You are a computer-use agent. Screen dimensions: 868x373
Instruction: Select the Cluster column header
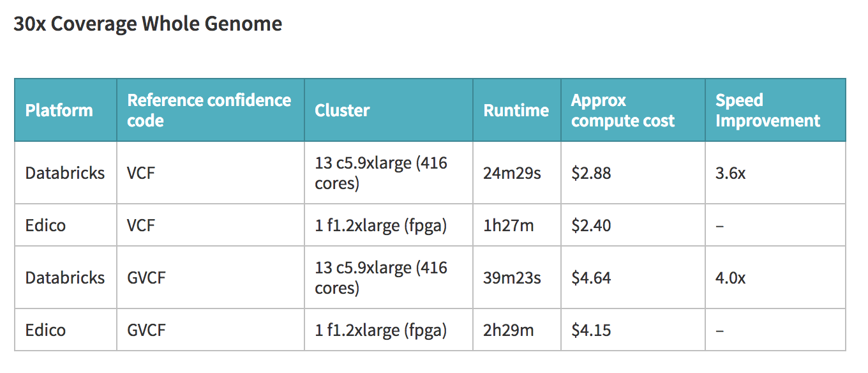[x=342, y=110]
